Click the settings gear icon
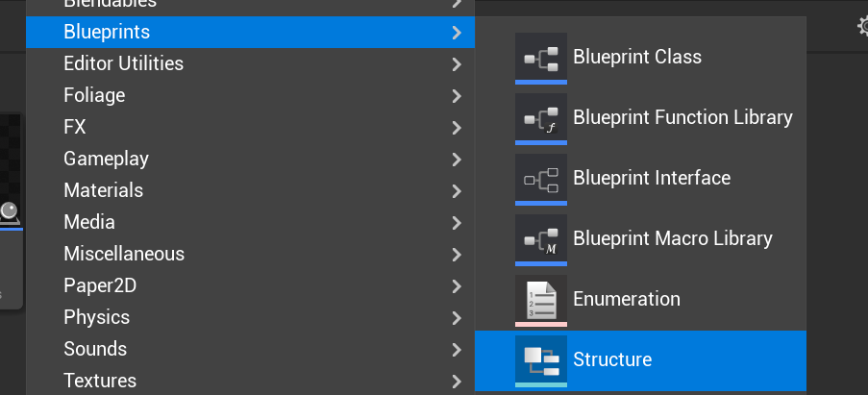Screen dimensions: 868x395 tap(862, 26)
